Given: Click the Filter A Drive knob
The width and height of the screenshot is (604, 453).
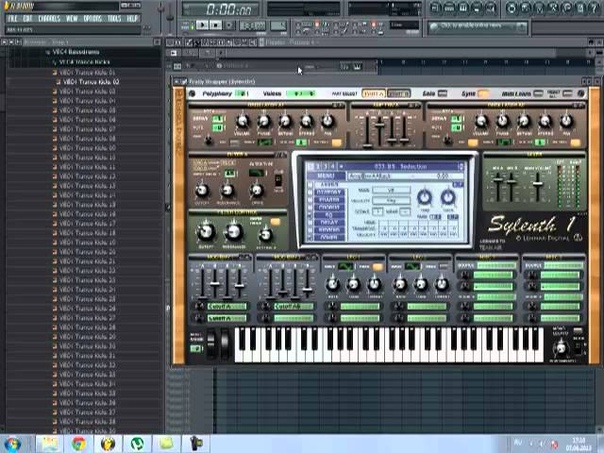Looking at the screenshot, I should coord(257,190).
